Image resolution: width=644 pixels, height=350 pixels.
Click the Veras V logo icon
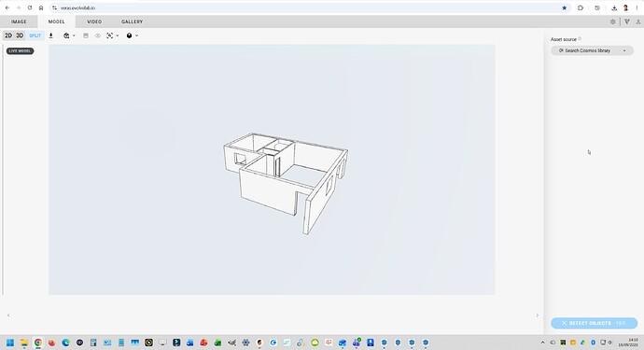tap(627, 21)
